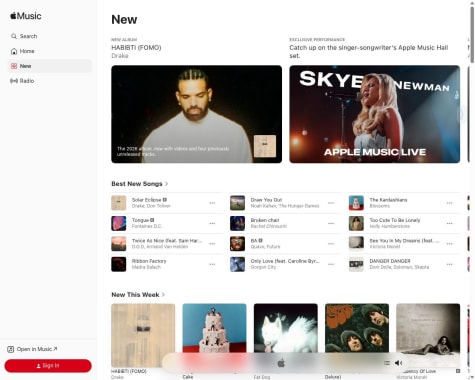Click the Only Love song artwork

point(237,264)
